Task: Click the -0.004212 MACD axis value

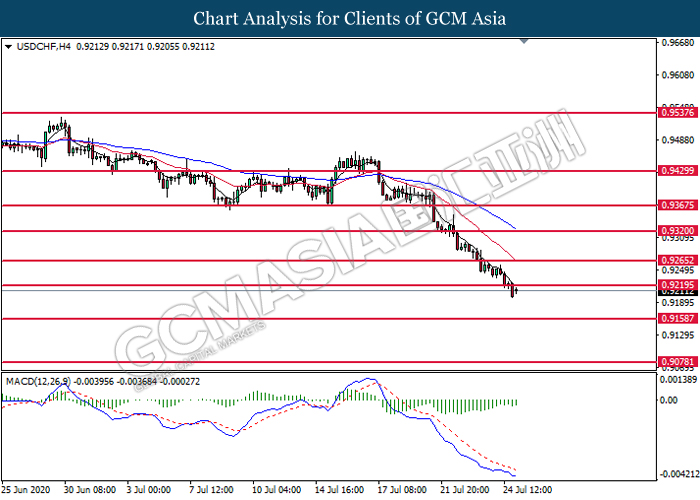Action: pos(679,474)
